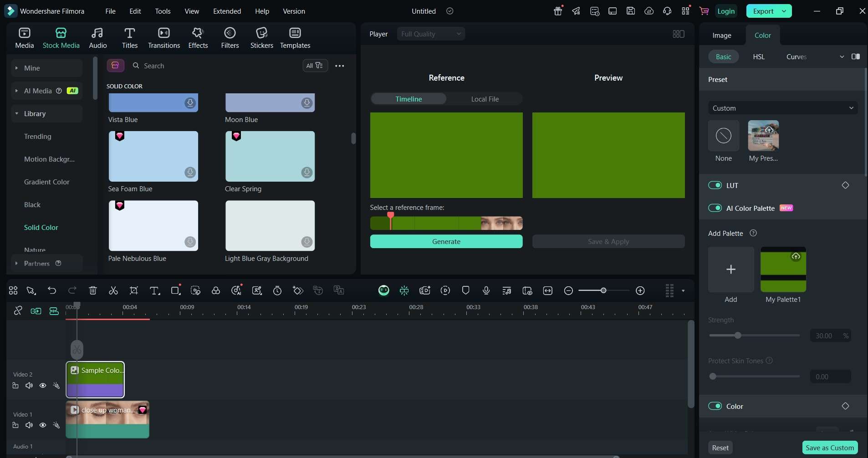Open the Stickers tab

click(x=262, y=38)
